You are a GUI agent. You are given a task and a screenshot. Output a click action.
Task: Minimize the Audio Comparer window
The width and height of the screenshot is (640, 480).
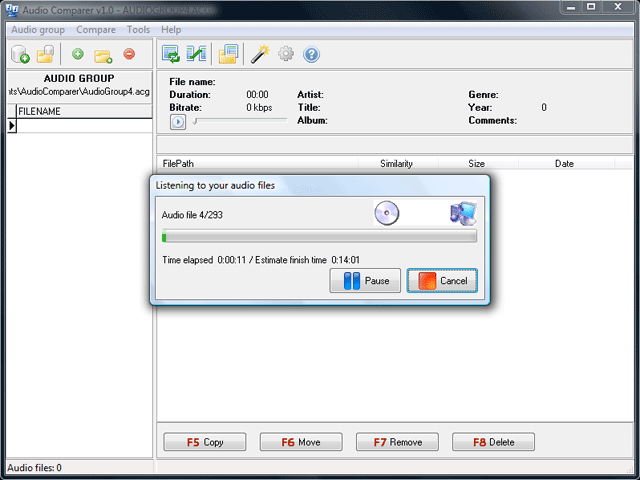coord(571,7)
